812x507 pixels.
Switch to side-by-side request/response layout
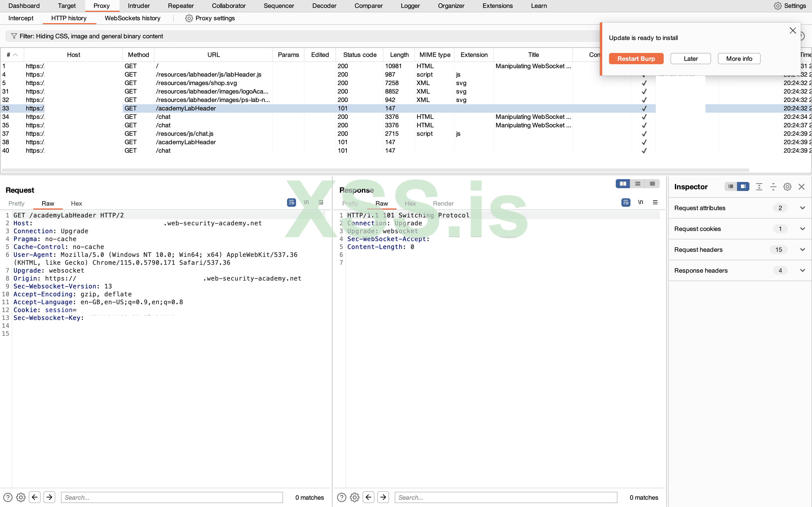(x=623, y=183)
